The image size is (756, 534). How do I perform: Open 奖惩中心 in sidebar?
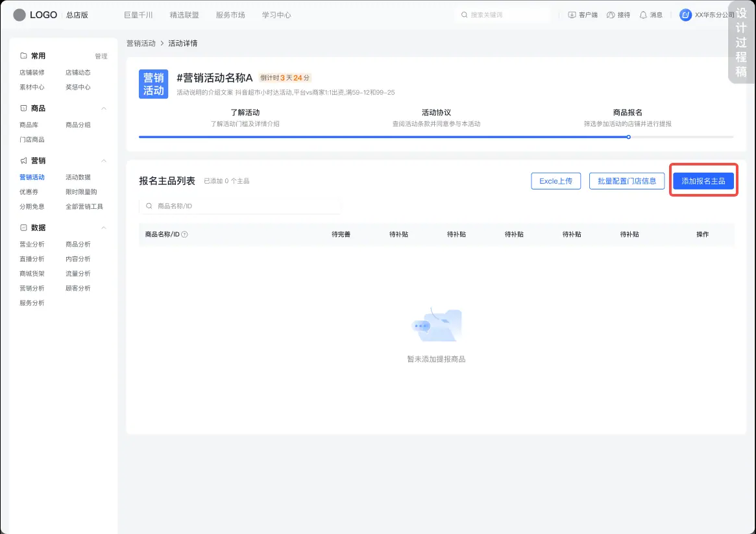78,87
